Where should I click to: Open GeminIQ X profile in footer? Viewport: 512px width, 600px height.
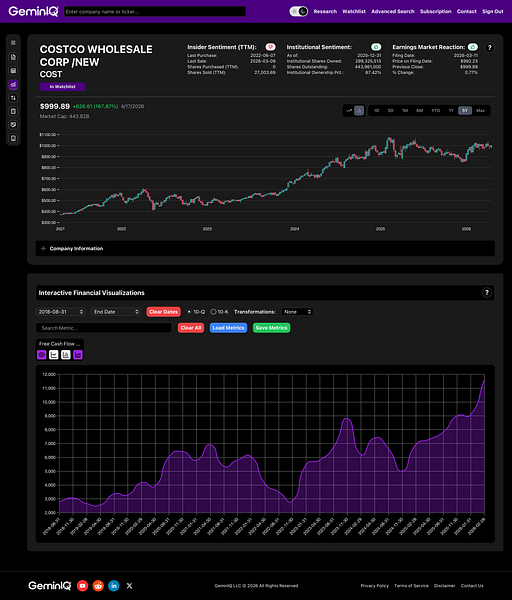point(129,585)
